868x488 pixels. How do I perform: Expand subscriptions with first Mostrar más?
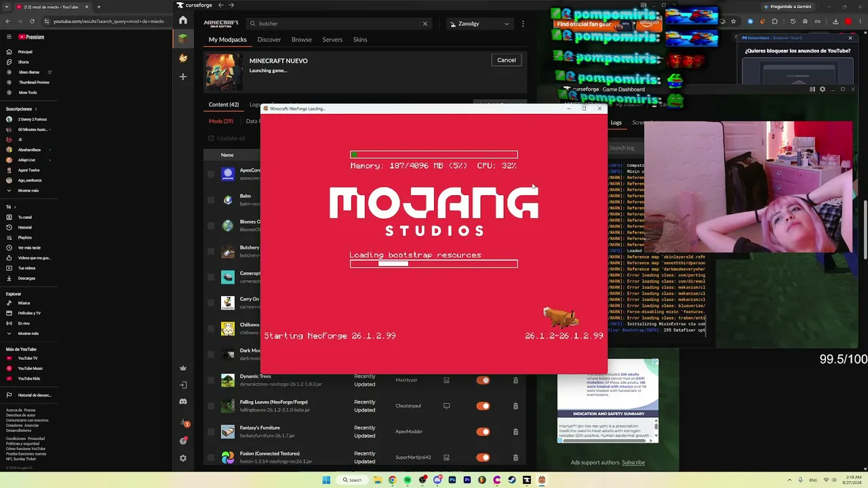click(28, 190)
